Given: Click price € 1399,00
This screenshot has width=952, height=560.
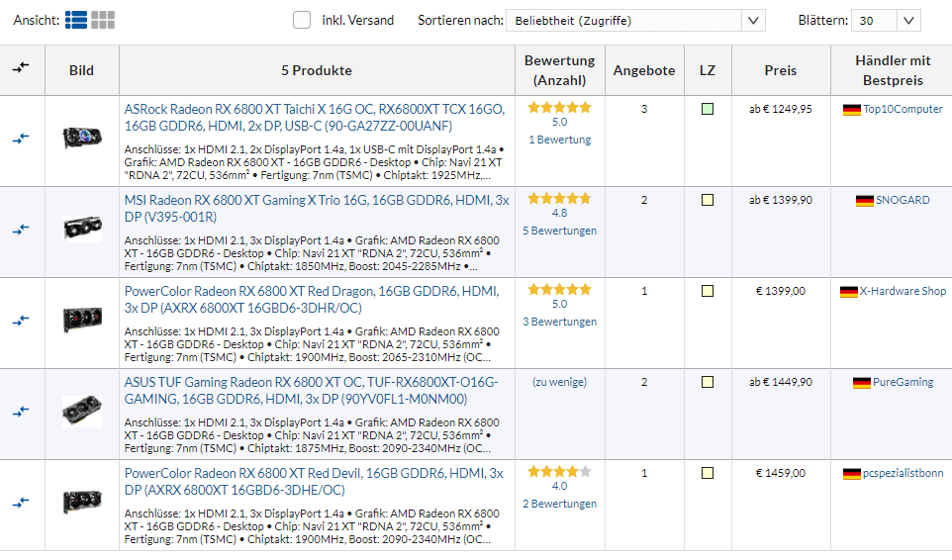Looking at the screenshot, I should click(780, 291).
